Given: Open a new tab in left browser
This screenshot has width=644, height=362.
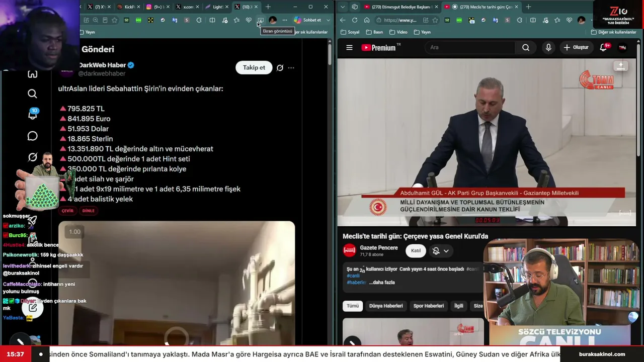Looking at the screenshot, I should pos(268,7).
